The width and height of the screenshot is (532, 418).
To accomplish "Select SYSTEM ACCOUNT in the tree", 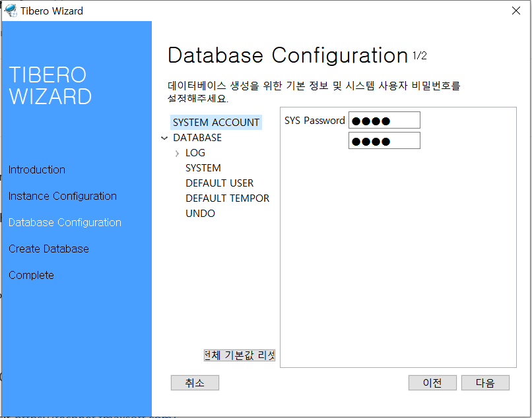I will click(x=216, y=122).
